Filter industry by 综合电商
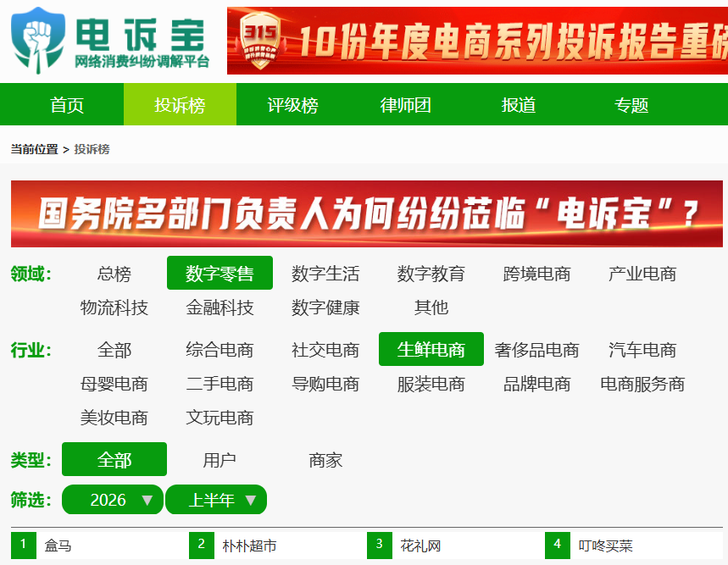 (x=220, y=350)
